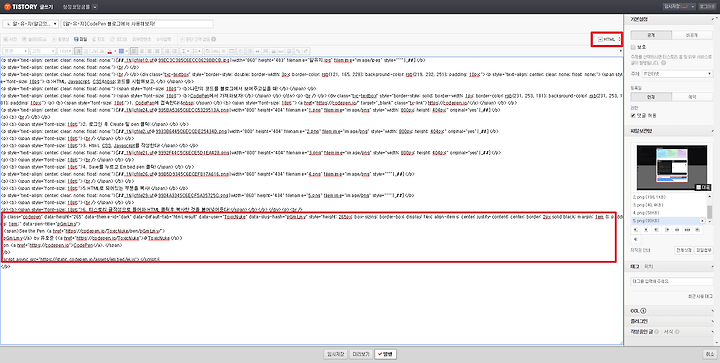720x363 pixels.
Task: Open the paragraph style dropdown
Action: pyautogui.click(x=16, y=51)
